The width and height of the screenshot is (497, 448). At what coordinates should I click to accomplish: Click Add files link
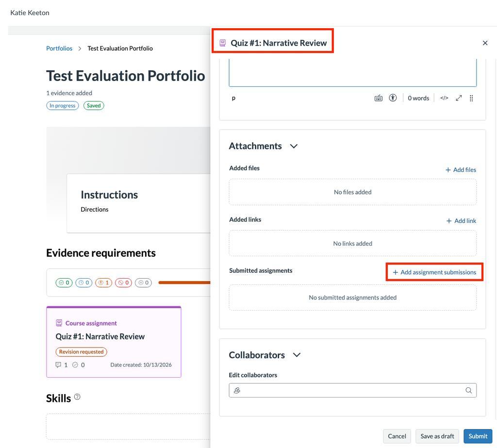click(x=461, y=169)
